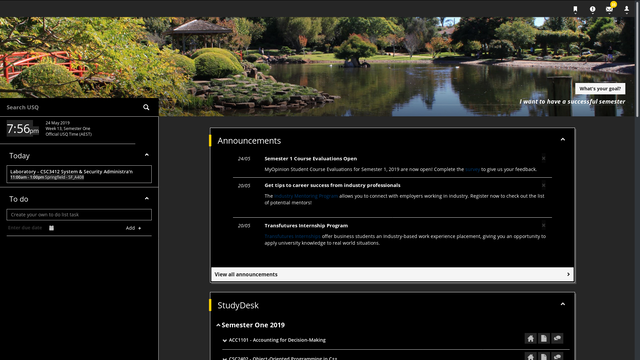Click the What's your goal? button
Viewport: 640px width, 360px height.
pos(600,89)
